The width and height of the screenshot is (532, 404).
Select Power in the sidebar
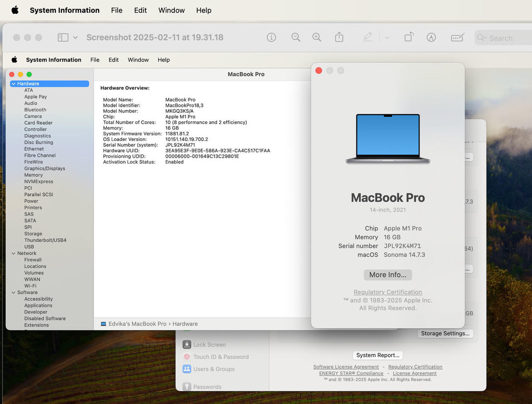(31, 201)
